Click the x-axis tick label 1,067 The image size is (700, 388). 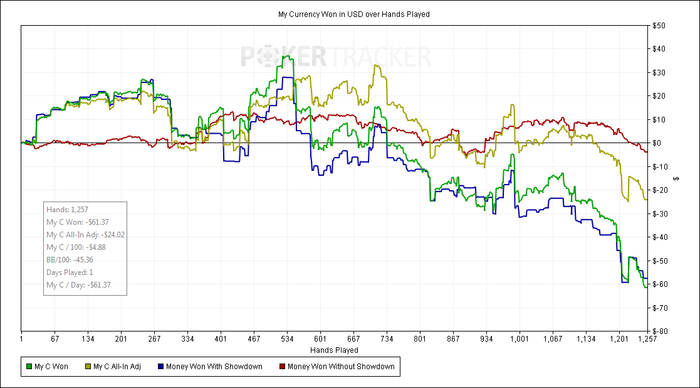pyautogui.click(x=553, y=339)
